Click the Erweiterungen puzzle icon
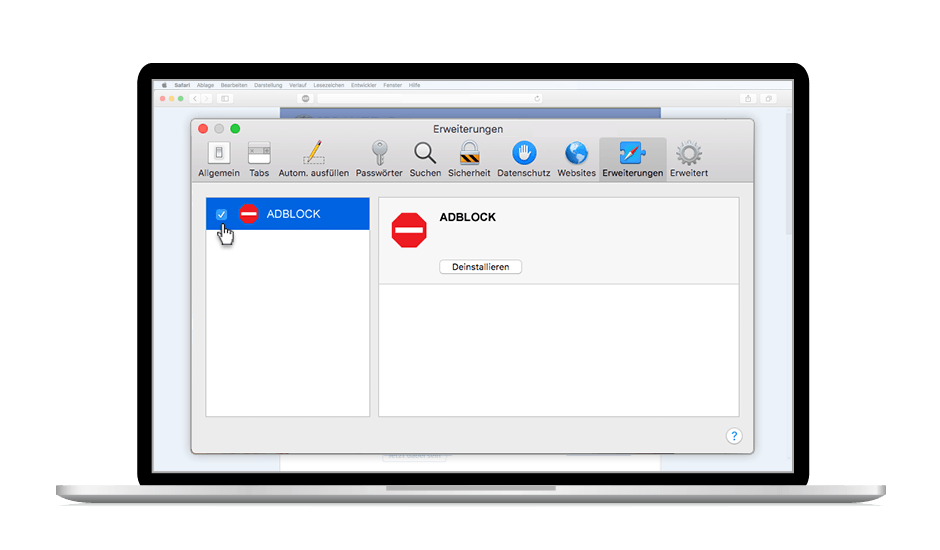The image size is (940, 550). point(632,152)
